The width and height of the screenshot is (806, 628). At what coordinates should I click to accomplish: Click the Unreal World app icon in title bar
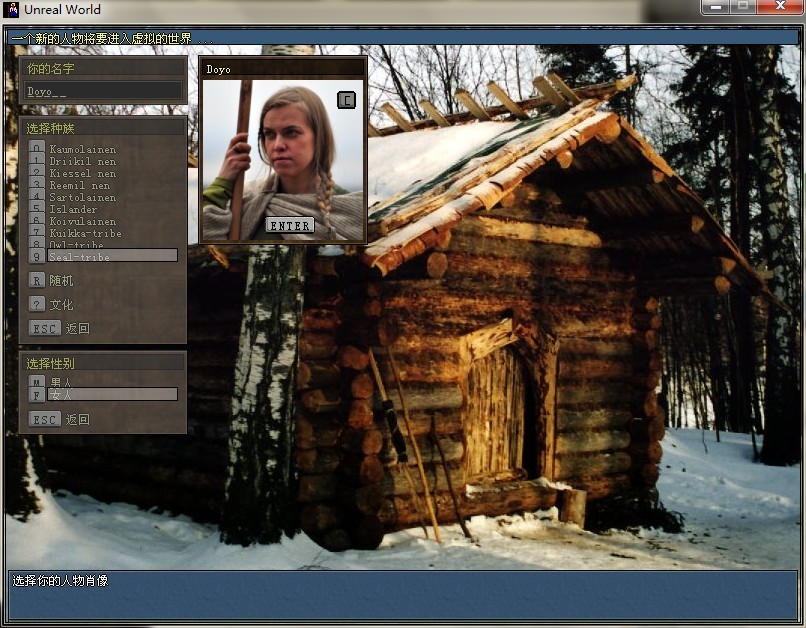tap(11, 10)
